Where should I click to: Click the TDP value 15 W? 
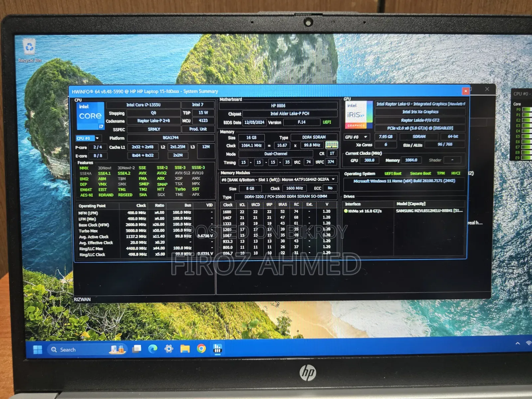click(203, 113)
